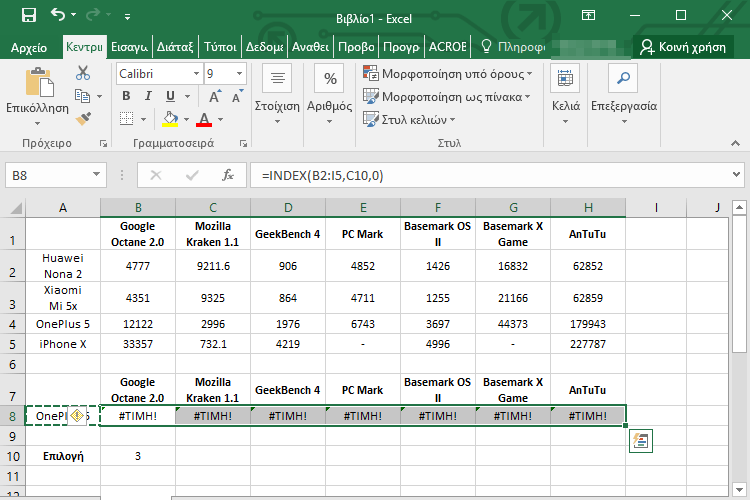Expand the Επικόλληση paste options arrow
750x500 pixels.
coord(37,123)
